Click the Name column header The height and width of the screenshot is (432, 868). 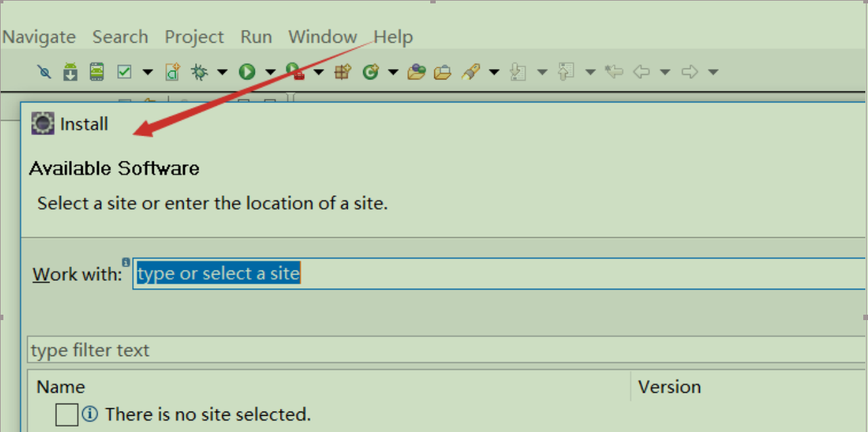(x=61, y=387)
